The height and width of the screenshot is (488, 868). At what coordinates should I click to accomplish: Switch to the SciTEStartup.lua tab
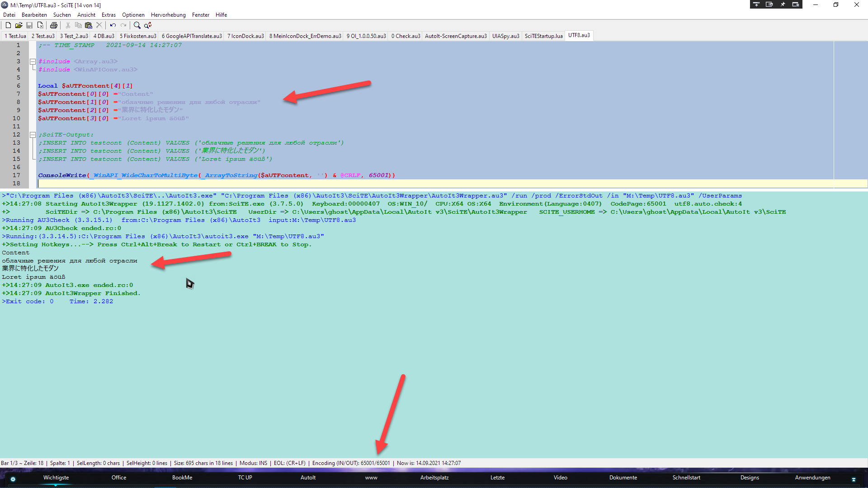click(543, 36)
